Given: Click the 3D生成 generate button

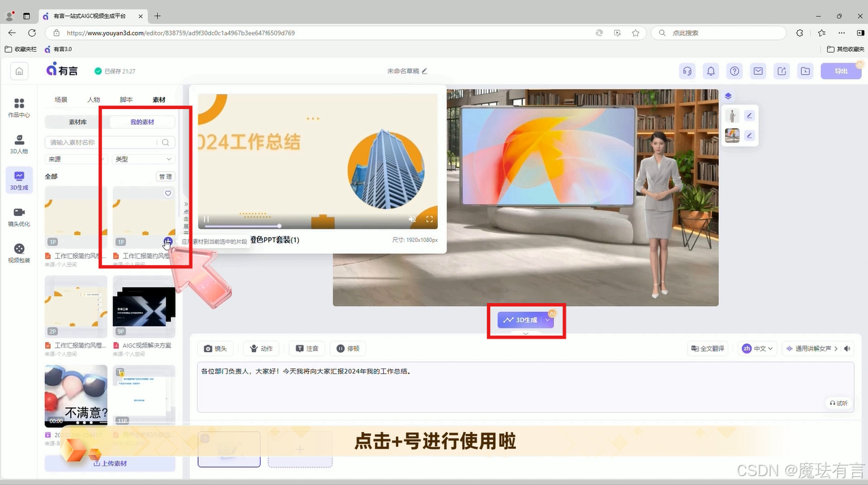Looking at the screenshot, I should tap(520, 320).
